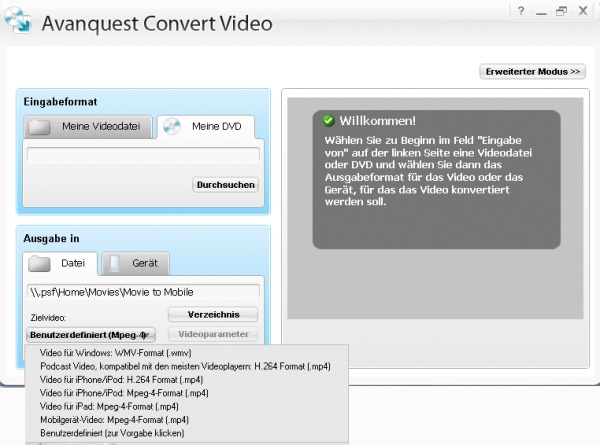The height and width of the screenshot is (445, 600).
Task: Switch to the Meine Videodatei tab
Action: click(88, 127)
